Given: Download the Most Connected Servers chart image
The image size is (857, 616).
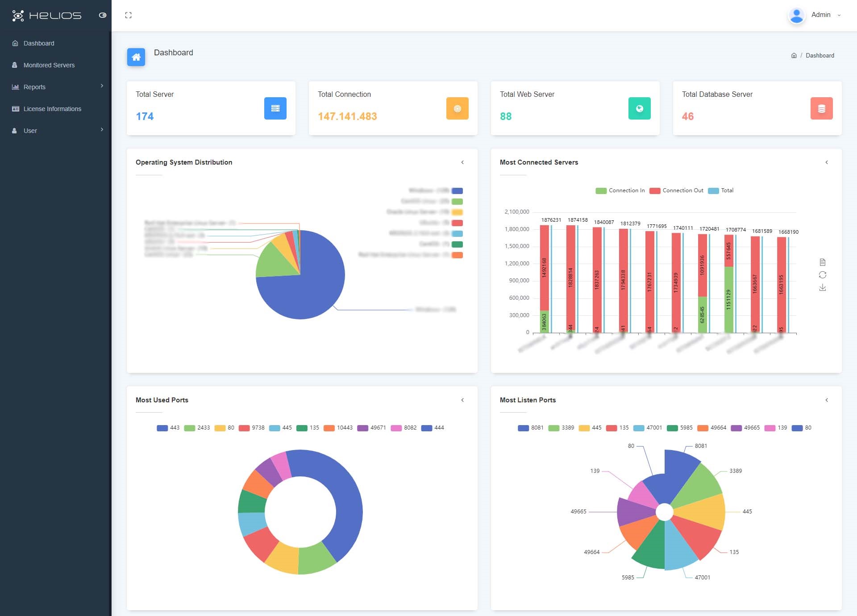Looking at the screenshot, I should pyautogui.click(x=823, y=287).
